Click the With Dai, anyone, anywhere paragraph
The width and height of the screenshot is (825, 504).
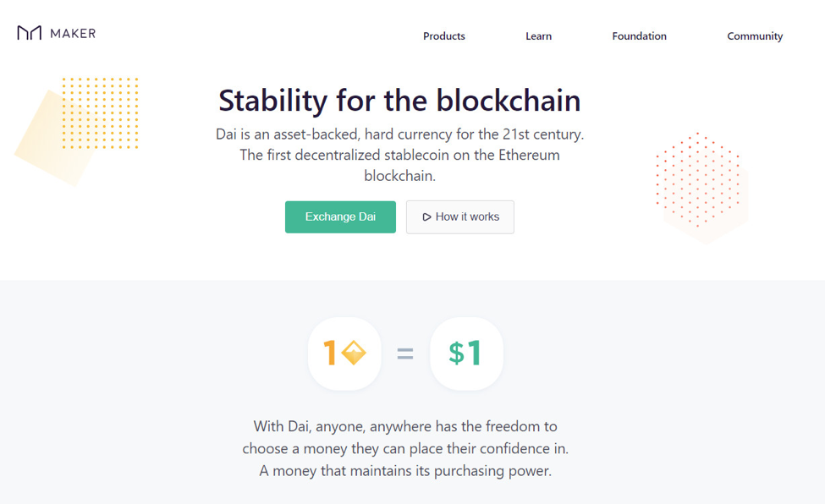tap(405, 448)
